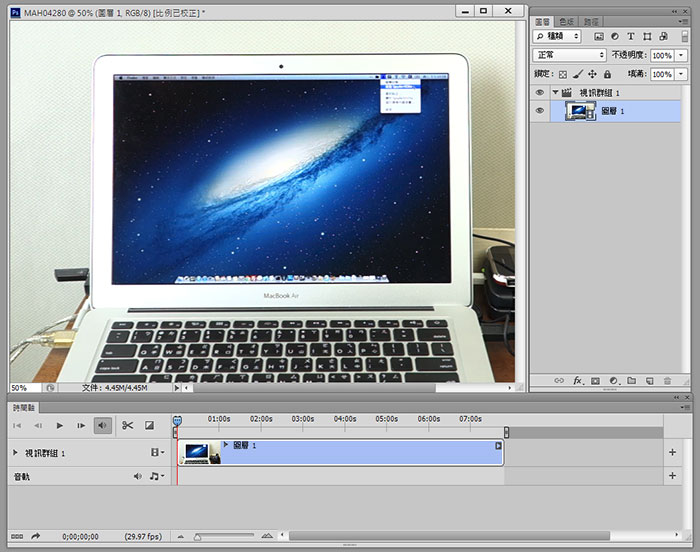Add media to the video track (+)
Viewport: 700px width, 552px height.
[x=672, y=452]
